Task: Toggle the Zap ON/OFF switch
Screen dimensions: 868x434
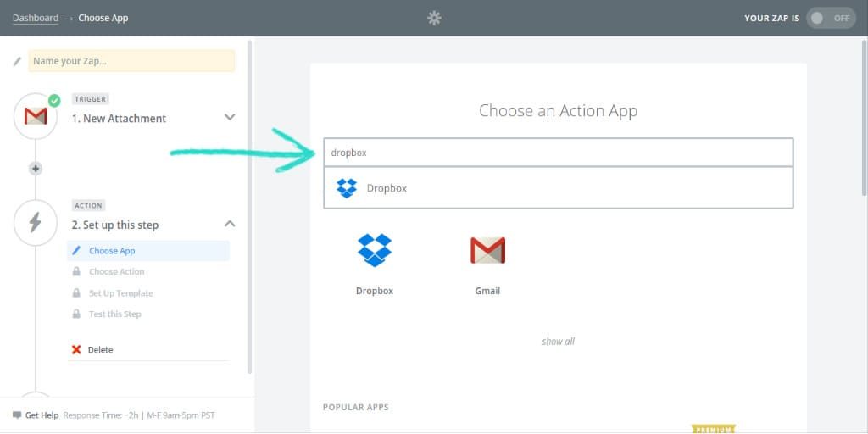Action: (831, 19)
